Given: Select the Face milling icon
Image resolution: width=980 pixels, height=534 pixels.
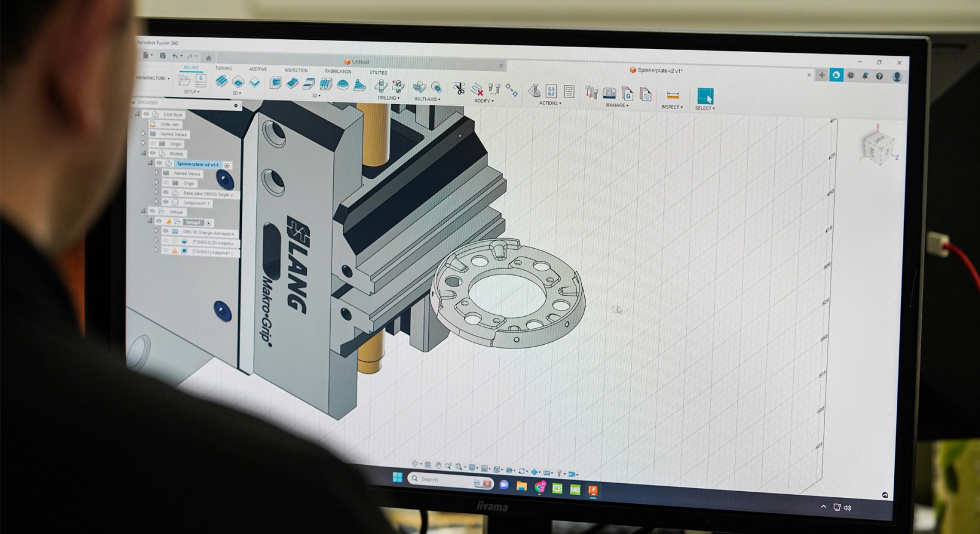Looking at the screenshot, I should [255, 82].
